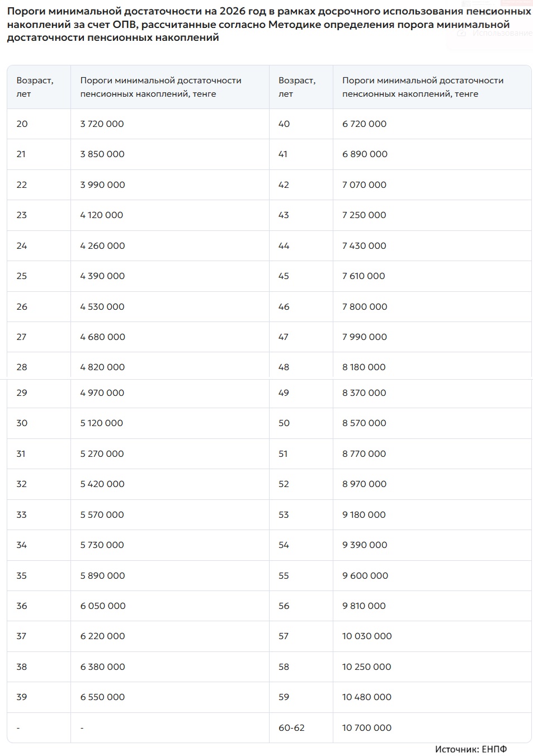Select the age 30 cell
Viewport: 533px width, 756px height.
point(22,423)
